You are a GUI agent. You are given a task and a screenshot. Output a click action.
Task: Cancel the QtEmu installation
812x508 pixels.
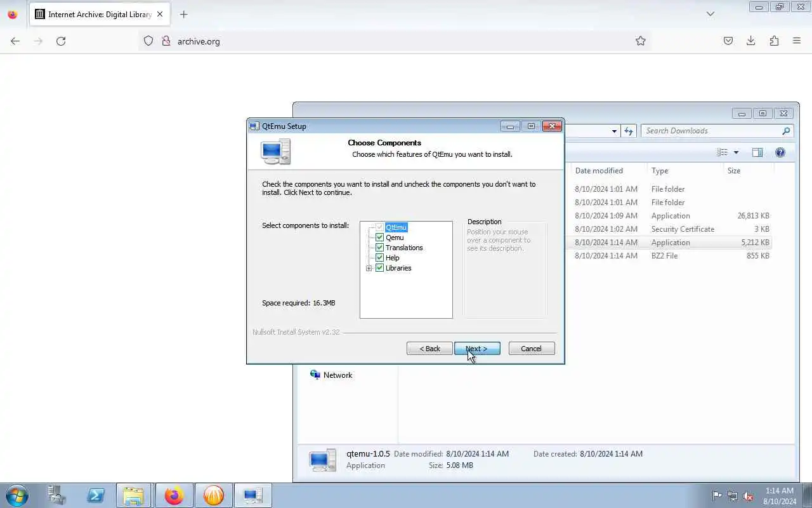(532, 349)
